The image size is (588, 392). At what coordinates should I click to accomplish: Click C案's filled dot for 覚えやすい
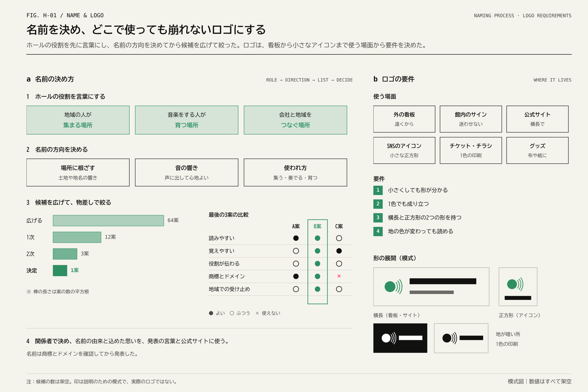(x=339, y=251)
